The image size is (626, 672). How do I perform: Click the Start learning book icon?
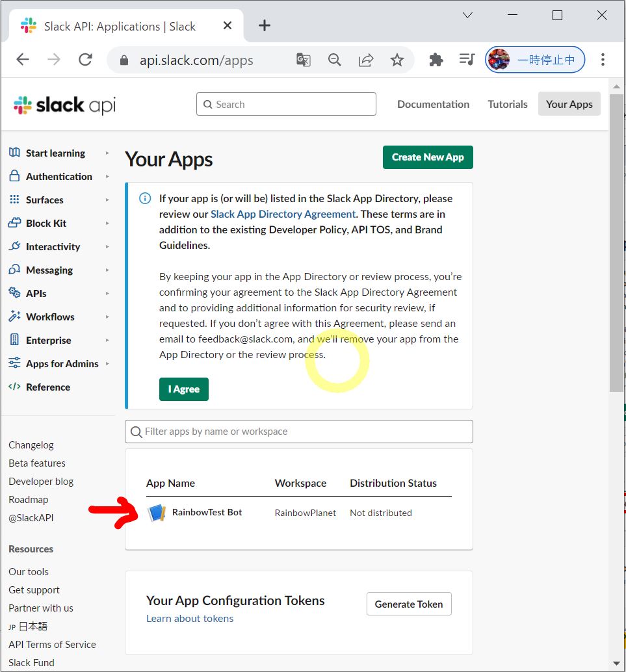14,153
